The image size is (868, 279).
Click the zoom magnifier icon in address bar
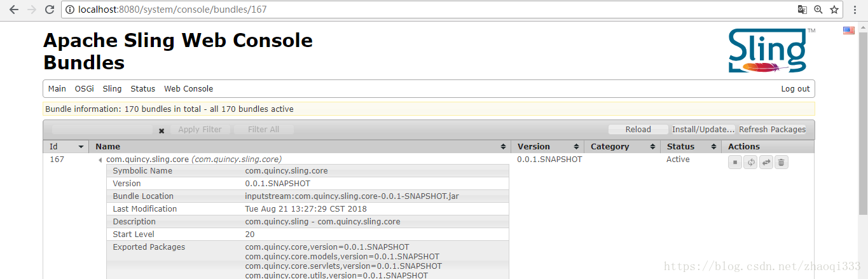coord(818,10)
